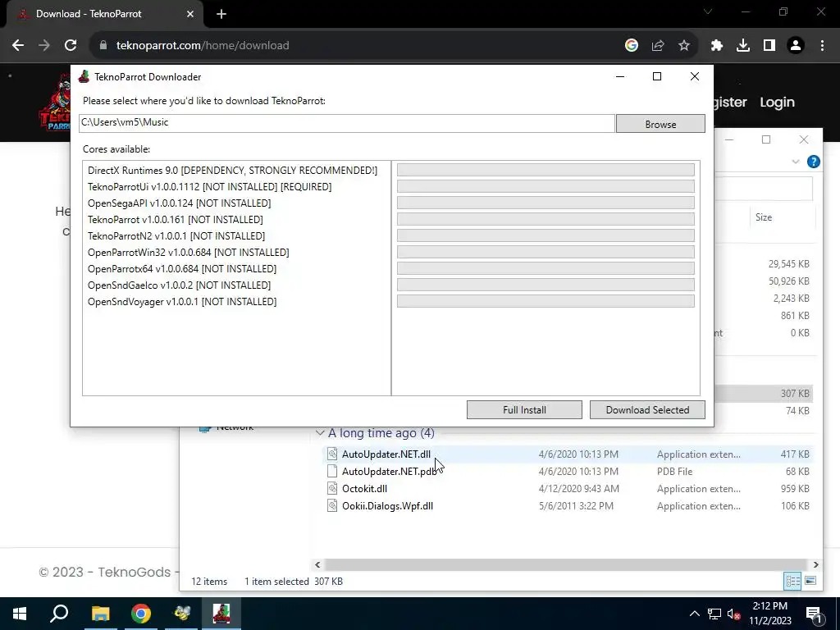Open Windows Start menu

click(20, 614)
